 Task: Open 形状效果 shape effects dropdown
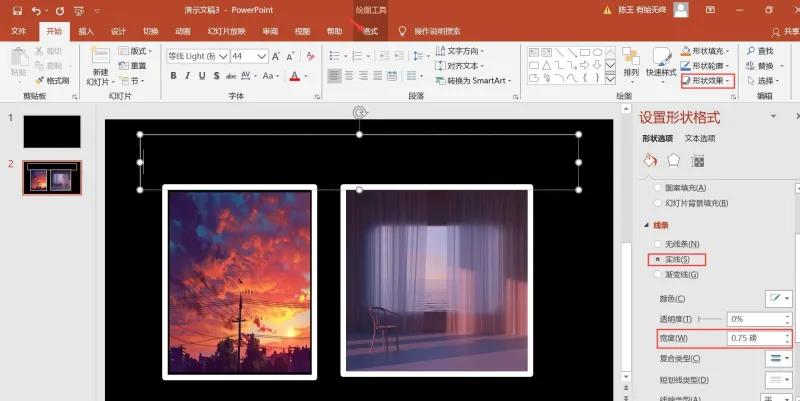[708, 81]
